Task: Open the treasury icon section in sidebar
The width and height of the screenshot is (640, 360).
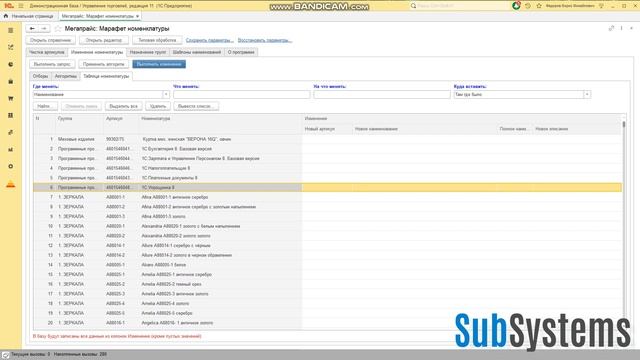Action: coord(11,132)
